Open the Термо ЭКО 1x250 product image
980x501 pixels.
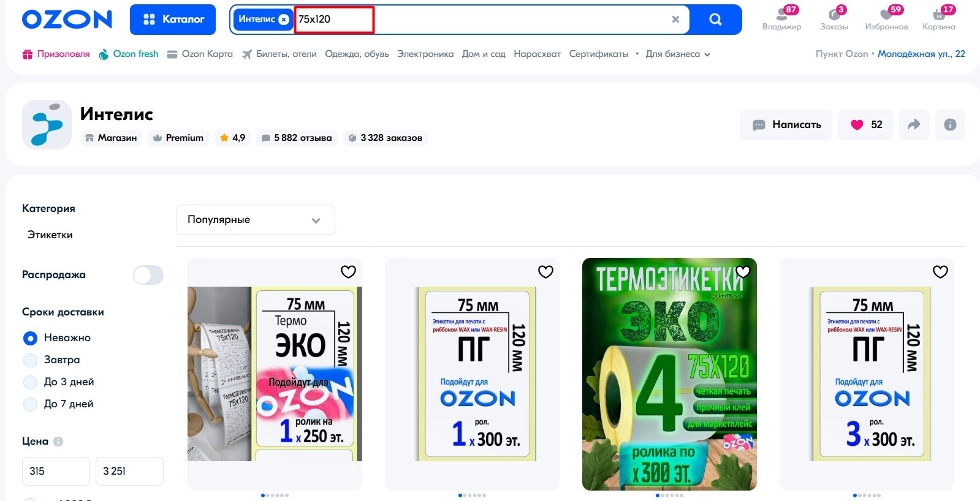coord(275,374)
